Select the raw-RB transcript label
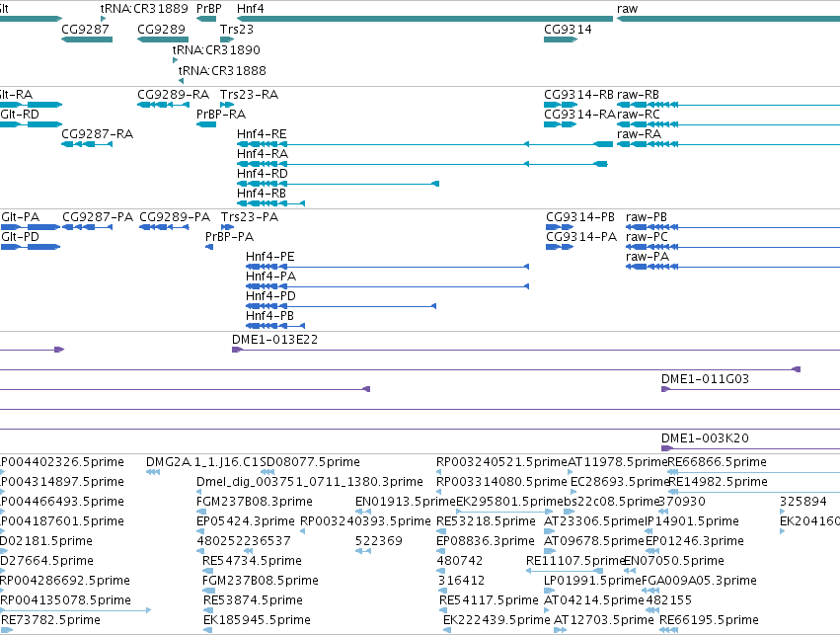The height and width of the screenshot is (635, 840). click(638, 95)
